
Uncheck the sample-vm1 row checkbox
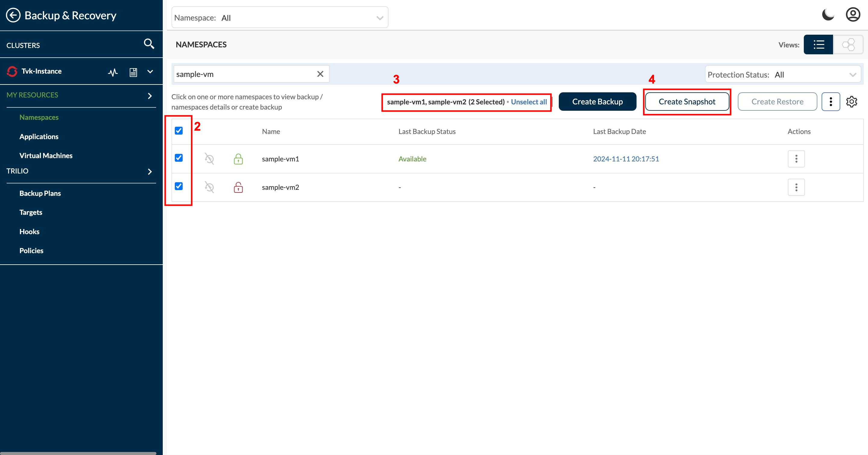[x=179, y=158]
